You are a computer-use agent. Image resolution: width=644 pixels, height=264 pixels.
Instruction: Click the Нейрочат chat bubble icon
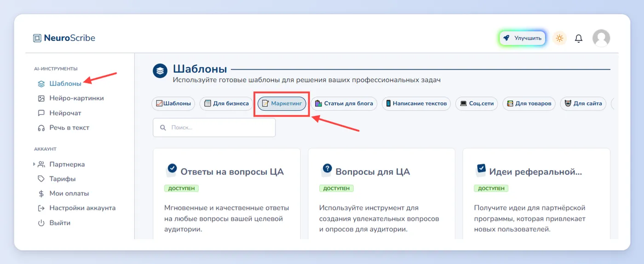(41, 113)
